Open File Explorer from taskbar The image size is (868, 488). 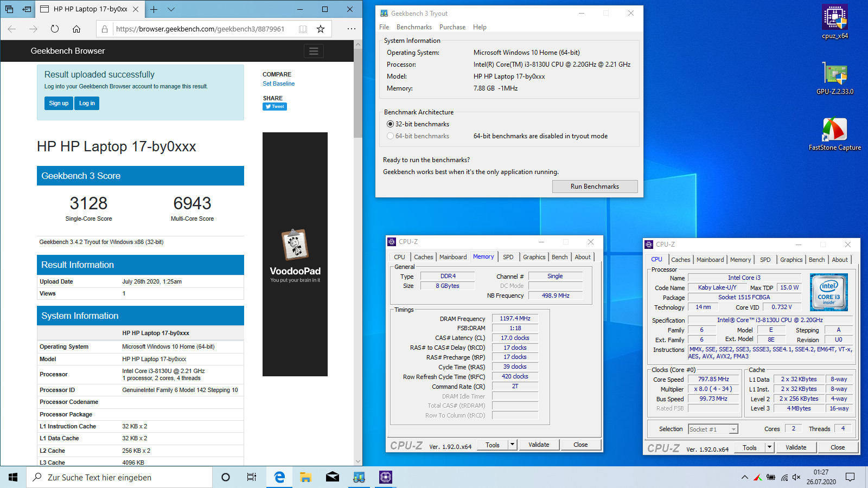coord(306,477)
